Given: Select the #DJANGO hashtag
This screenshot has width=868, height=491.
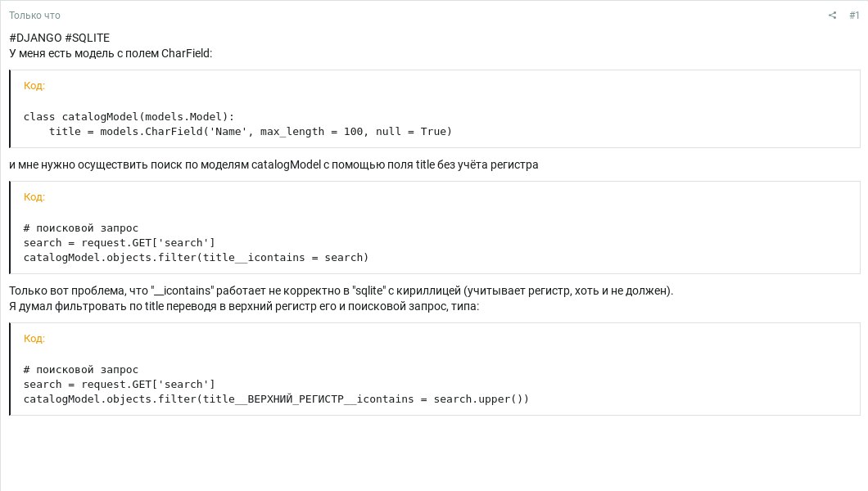Looking at the screenshot, I should tap(35, 38).
